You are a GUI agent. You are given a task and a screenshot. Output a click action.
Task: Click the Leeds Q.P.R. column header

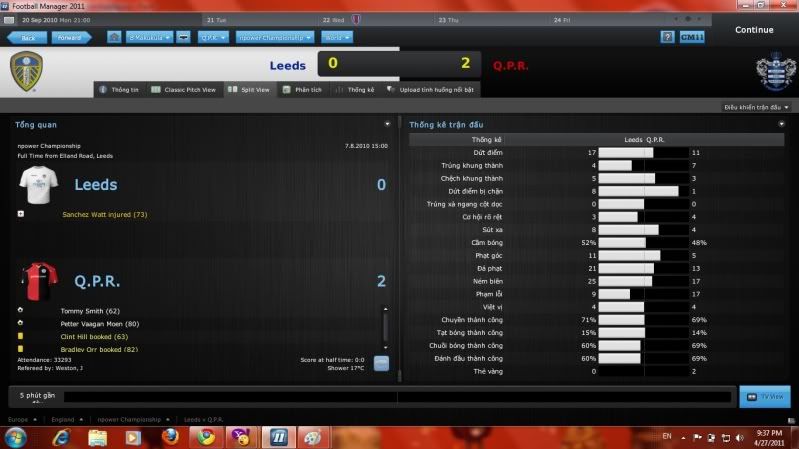pos(644,140)
